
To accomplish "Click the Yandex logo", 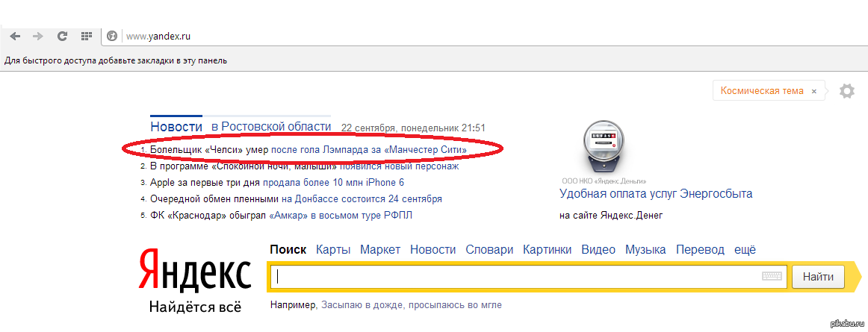I will tap(195, 269).
